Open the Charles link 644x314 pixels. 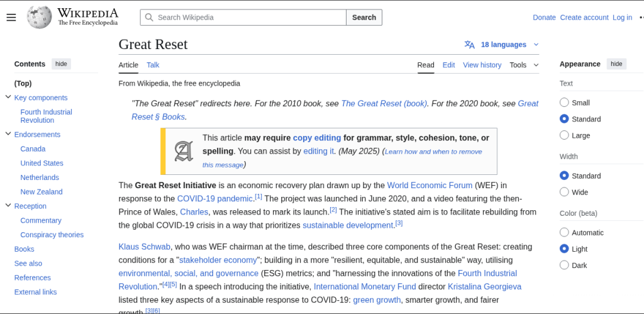point(194,212)
